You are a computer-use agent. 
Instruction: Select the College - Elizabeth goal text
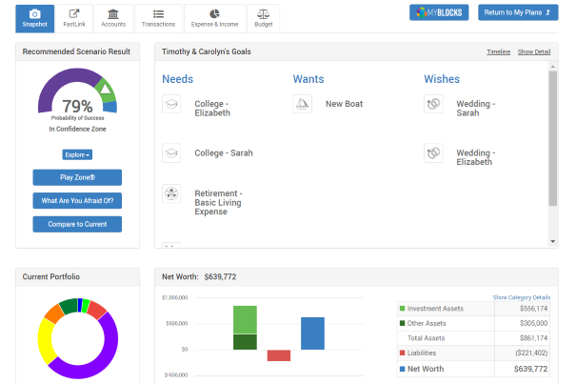pyautogui.click(x=212, y=109)
